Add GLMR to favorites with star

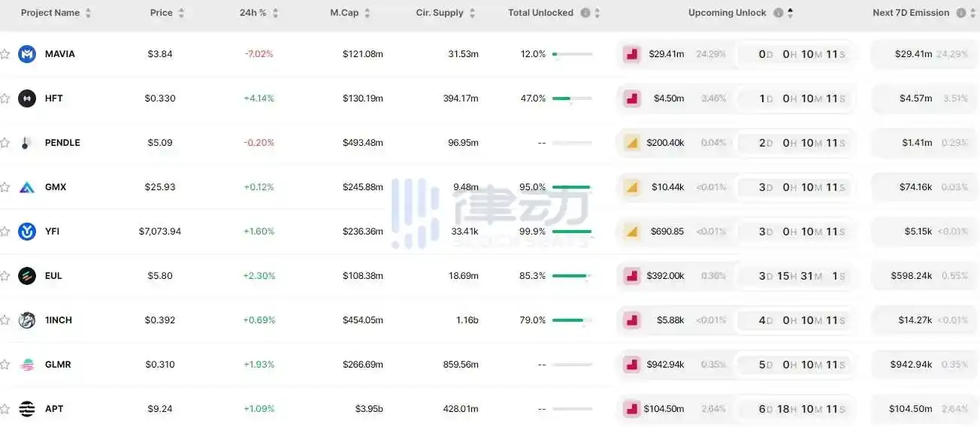[5, 365]
